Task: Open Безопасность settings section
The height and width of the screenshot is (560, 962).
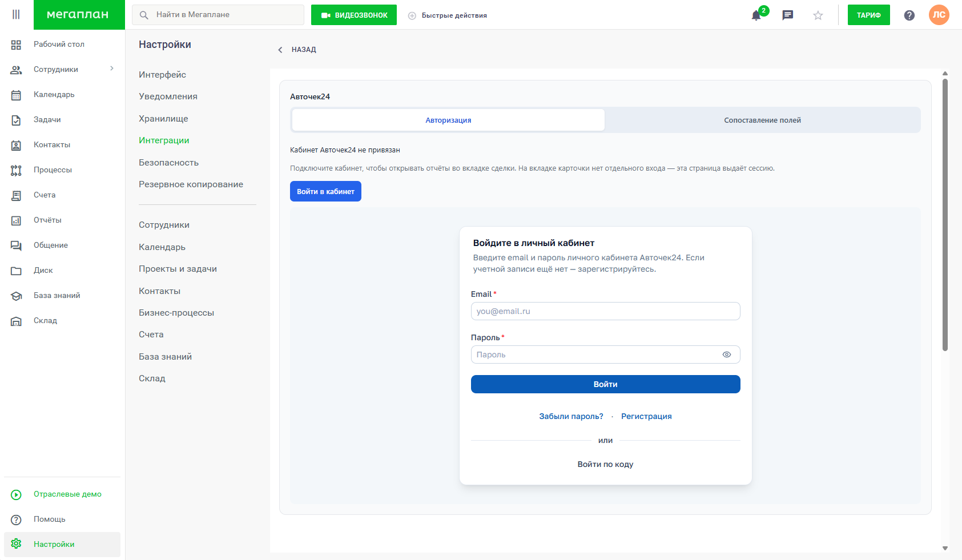Action: pos(168,163)
